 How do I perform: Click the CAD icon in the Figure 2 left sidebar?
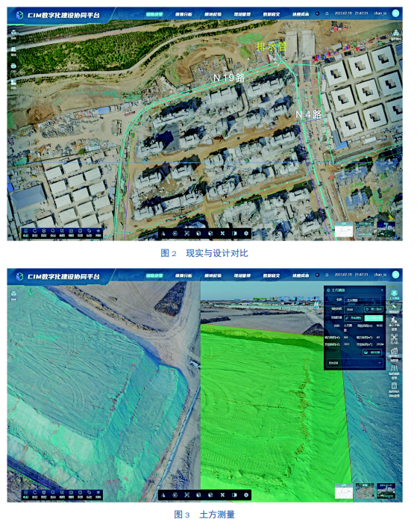point(13,66)
